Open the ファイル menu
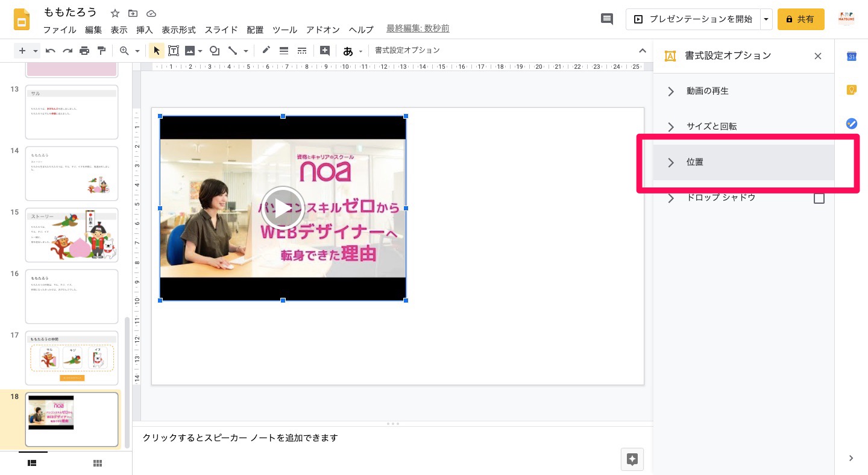This screenshot has height=475, width=868. [x=60, y=30]
